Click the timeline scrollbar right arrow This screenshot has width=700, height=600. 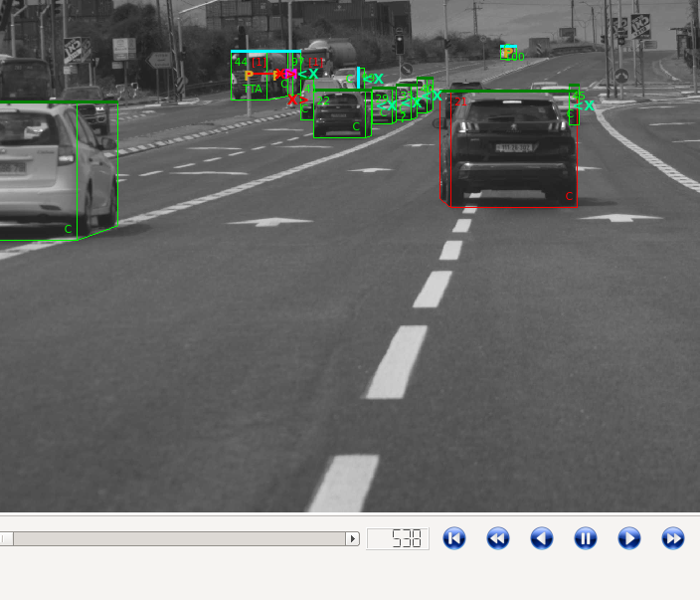point(353,538)
